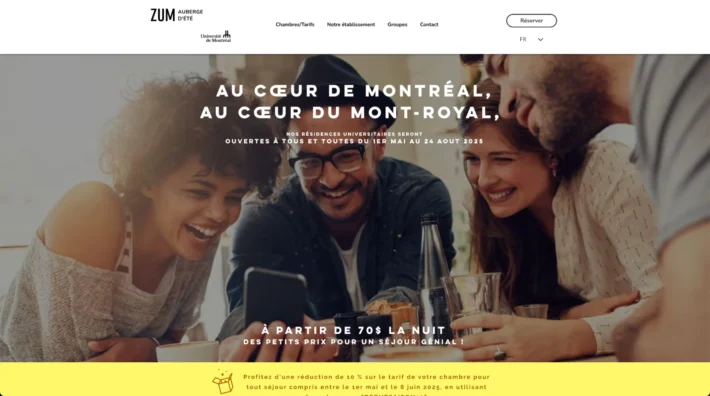Open the Contact page link

click(429, 24)
